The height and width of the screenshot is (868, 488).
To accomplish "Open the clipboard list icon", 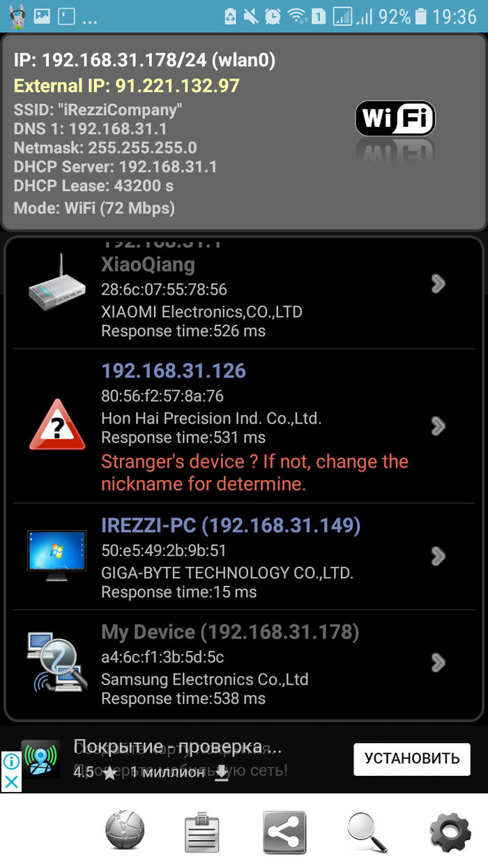I will pos(202,832).
